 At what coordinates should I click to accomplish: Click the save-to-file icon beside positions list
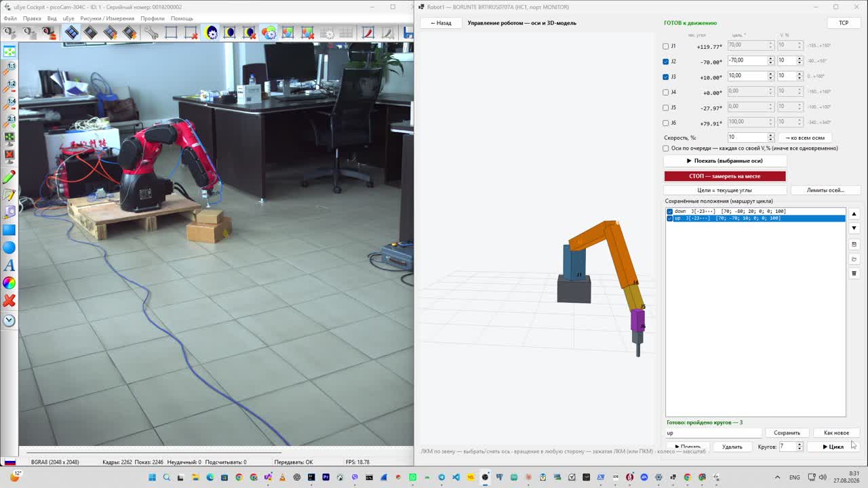point(854,244)
